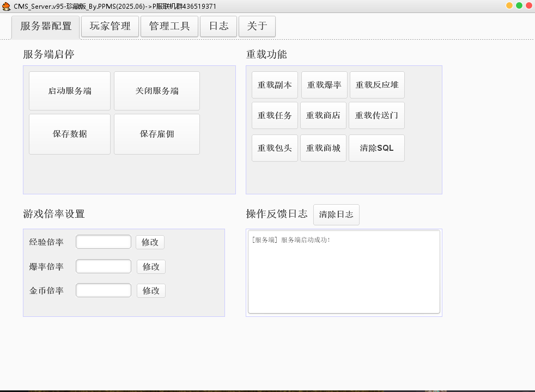Focus the 经验倍率 input field

[104, 242]
